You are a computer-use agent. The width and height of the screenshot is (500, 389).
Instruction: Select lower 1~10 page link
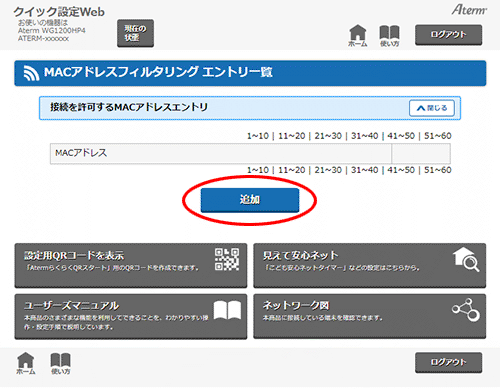258,170
